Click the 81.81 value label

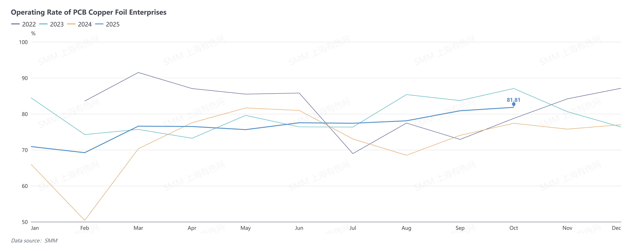click(514, 100)
